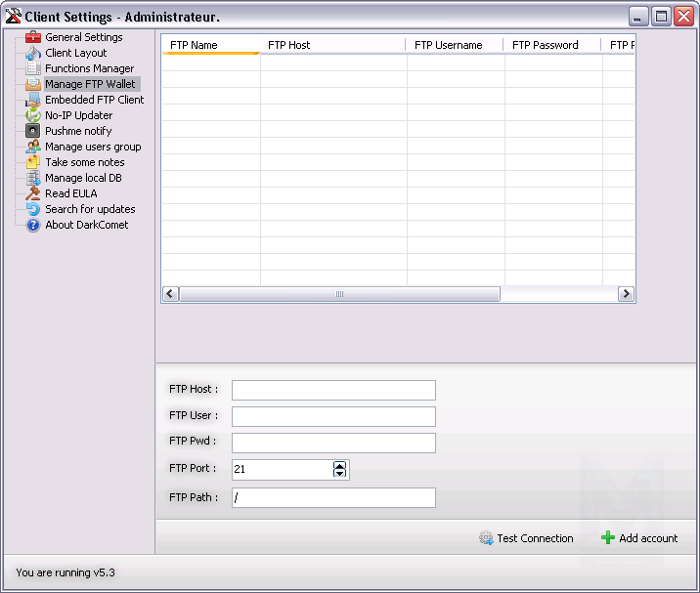Decrease FTP Port with the down arrow
This screenshot has width=700, height=593.
pos(339,474)
